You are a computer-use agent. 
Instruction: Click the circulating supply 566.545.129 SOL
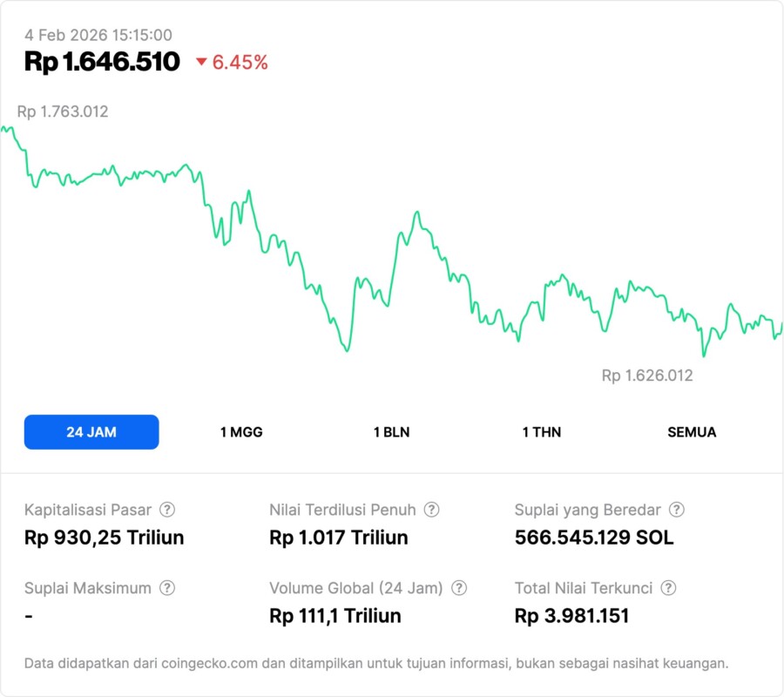click(x=594, y=538)
